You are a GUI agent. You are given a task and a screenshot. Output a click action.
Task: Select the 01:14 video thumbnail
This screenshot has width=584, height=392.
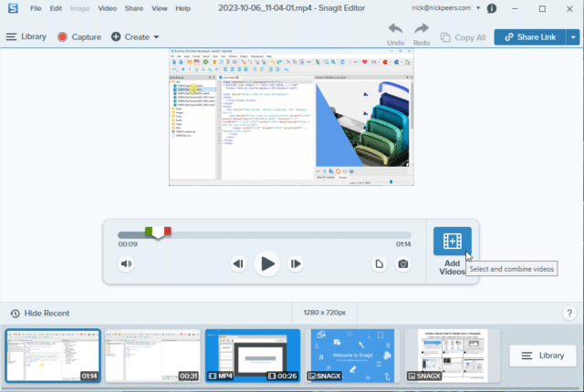pyautogui.click(x=53, y=356)
